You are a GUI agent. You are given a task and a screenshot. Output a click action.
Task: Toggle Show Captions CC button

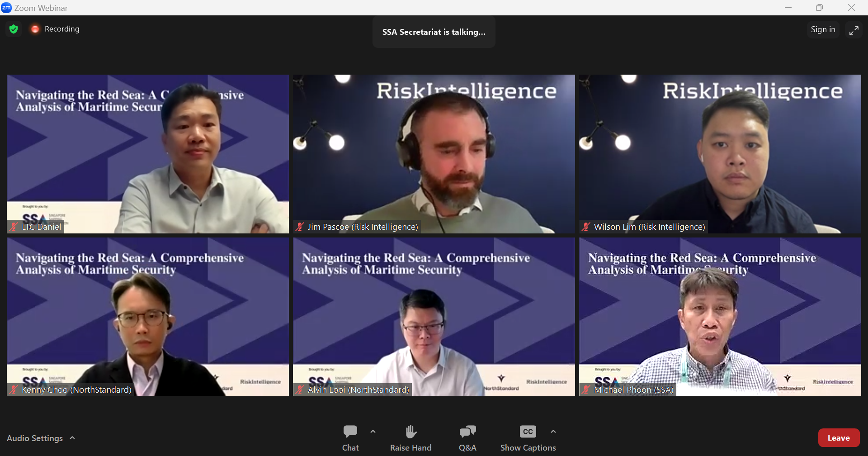[528, 432]
